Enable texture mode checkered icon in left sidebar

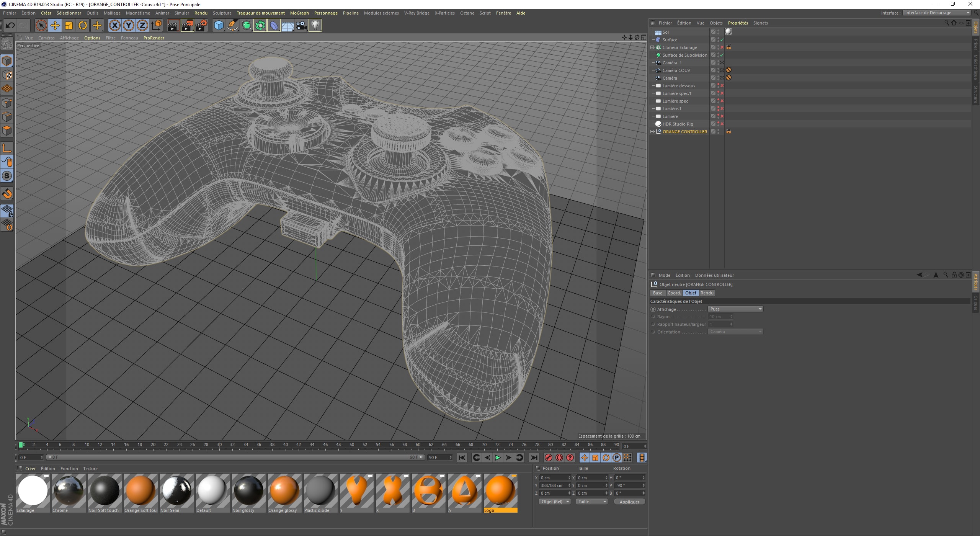coord(7,75)
